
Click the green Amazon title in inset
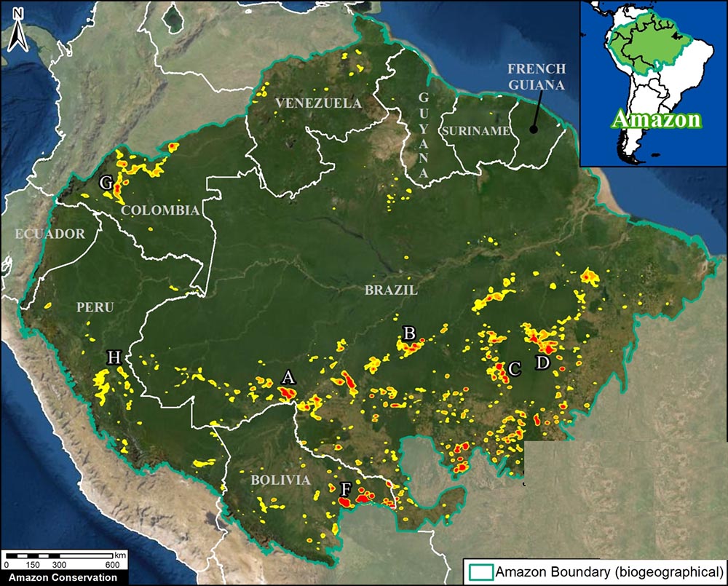(656, 119)
